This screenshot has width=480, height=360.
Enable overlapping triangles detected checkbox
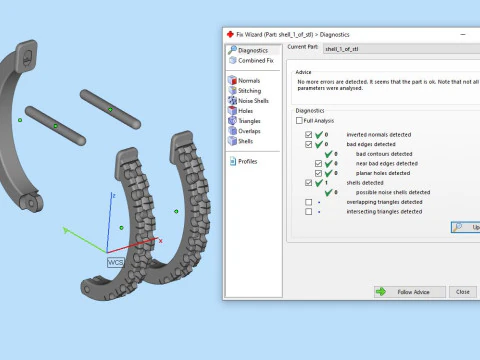308,202
